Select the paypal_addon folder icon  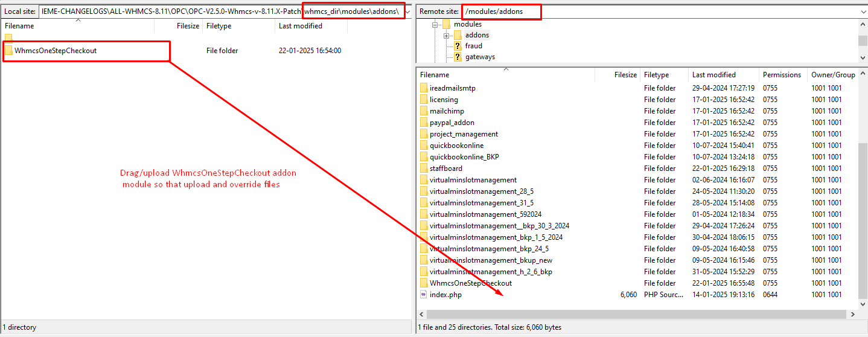tap(424, 123)
